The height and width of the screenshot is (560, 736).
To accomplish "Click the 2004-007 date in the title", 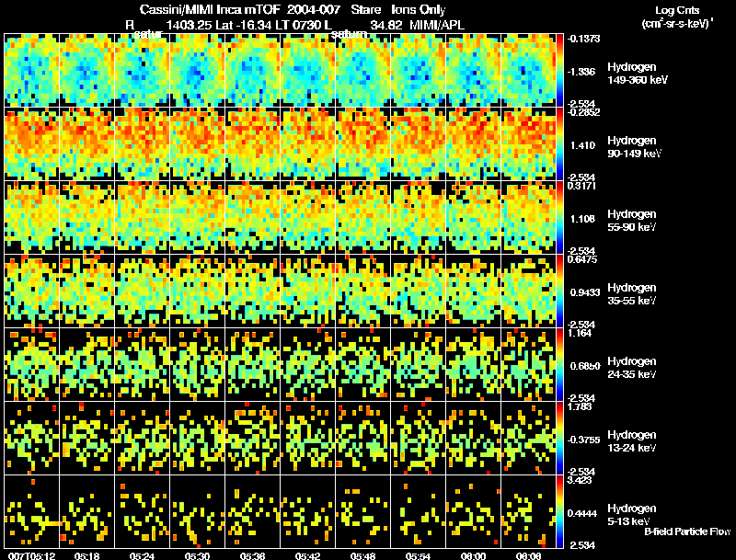I will pos(313,9).
